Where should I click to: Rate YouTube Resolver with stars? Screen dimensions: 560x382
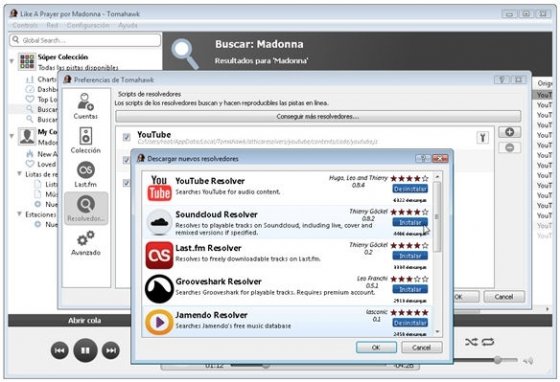pyautogui.click(x=409, y=178)
